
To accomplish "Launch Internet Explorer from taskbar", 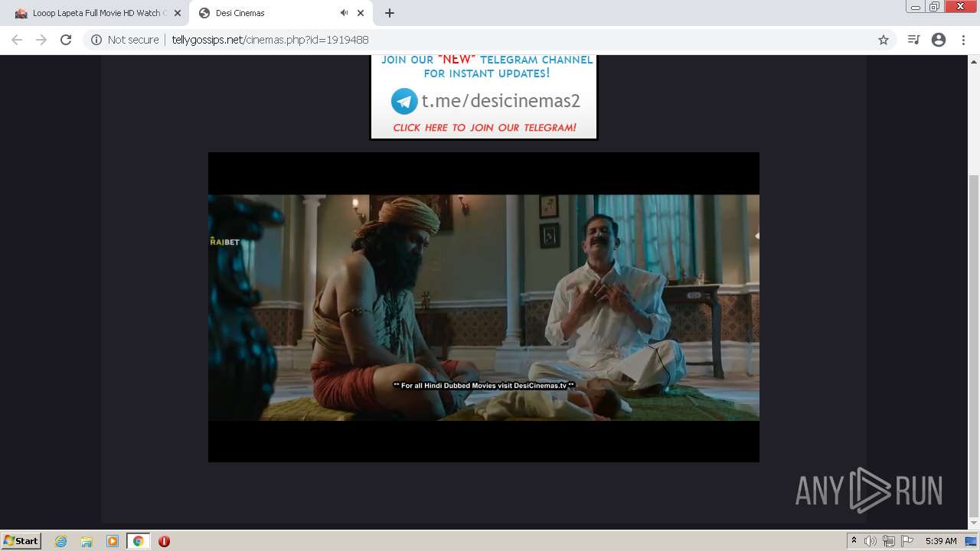I will (61, 541).
